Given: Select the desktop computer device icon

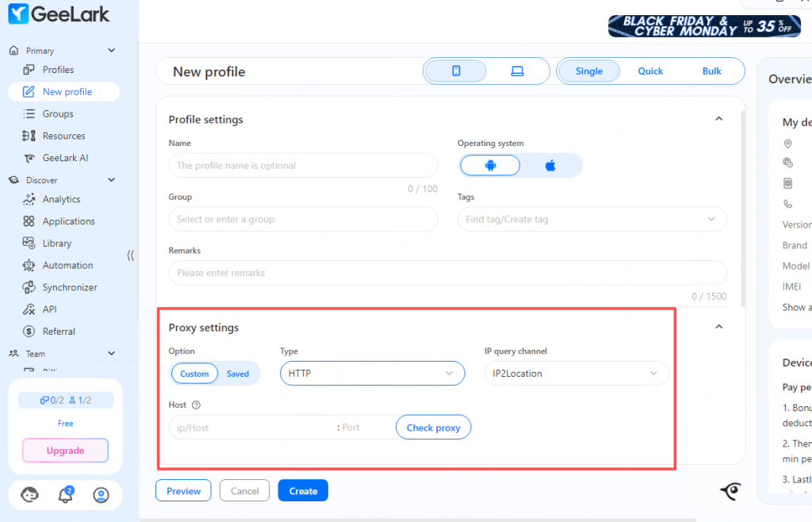Looking at the screenshot, I should coord(517,71).
